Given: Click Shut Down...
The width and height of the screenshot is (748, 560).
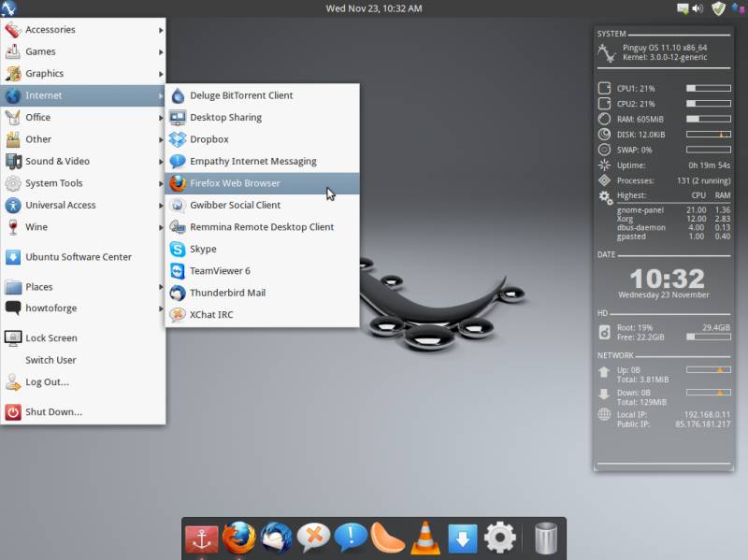Looking at the screenshot, I should [x=83, y=411].
